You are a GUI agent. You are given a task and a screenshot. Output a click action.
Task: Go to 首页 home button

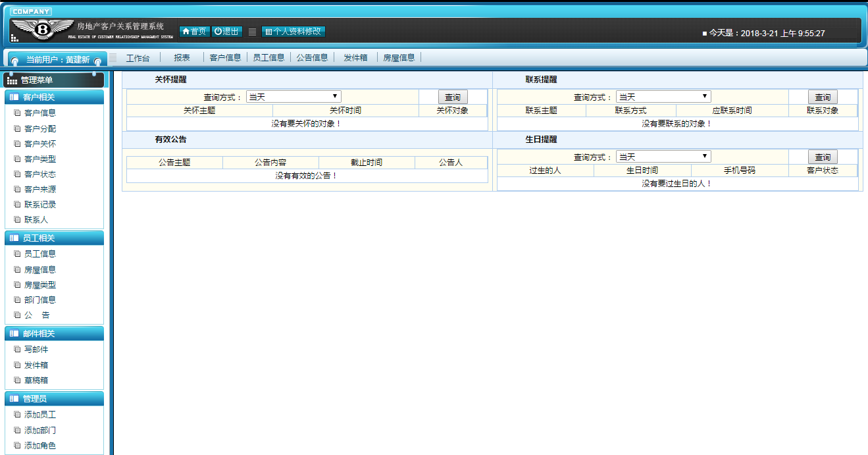pos(195,32)
